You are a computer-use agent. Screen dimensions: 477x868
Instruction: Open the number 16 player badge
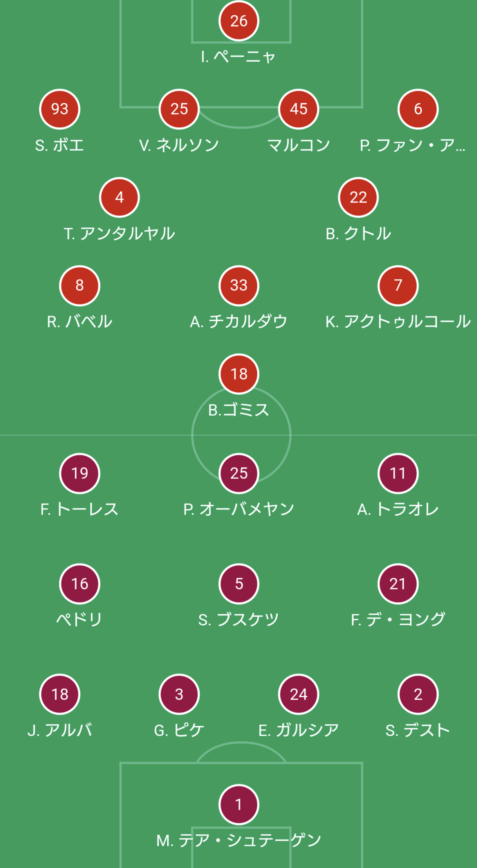(x=79, y=584)
